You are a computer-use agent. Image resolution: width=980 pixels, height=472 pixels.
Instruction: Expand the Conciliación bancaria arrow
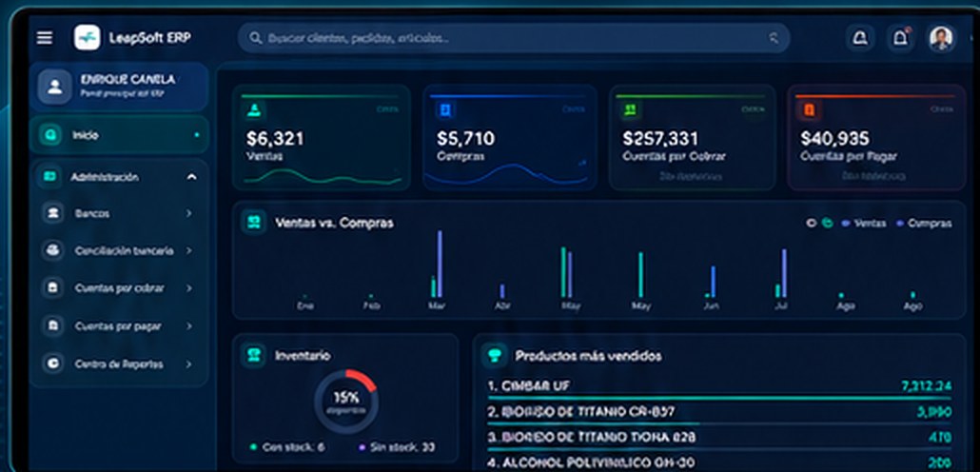[x=188, y=250]
